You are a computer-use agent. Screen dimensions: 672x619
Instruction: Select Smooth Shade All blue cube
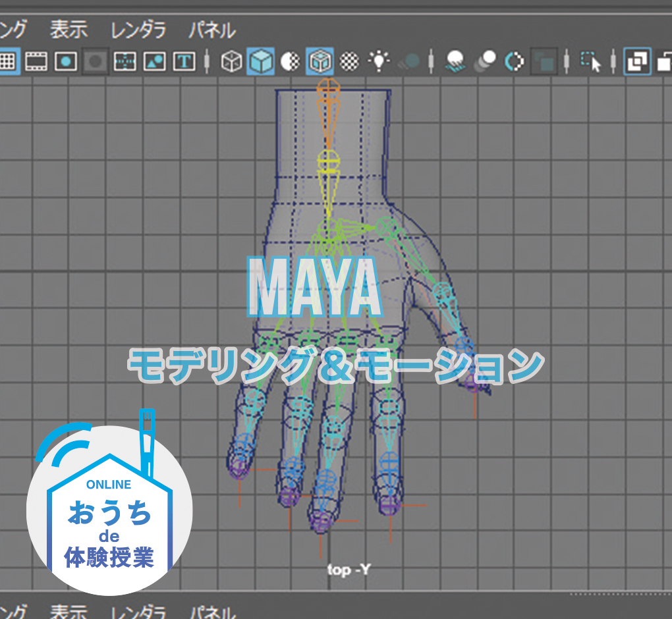(261, 61)
